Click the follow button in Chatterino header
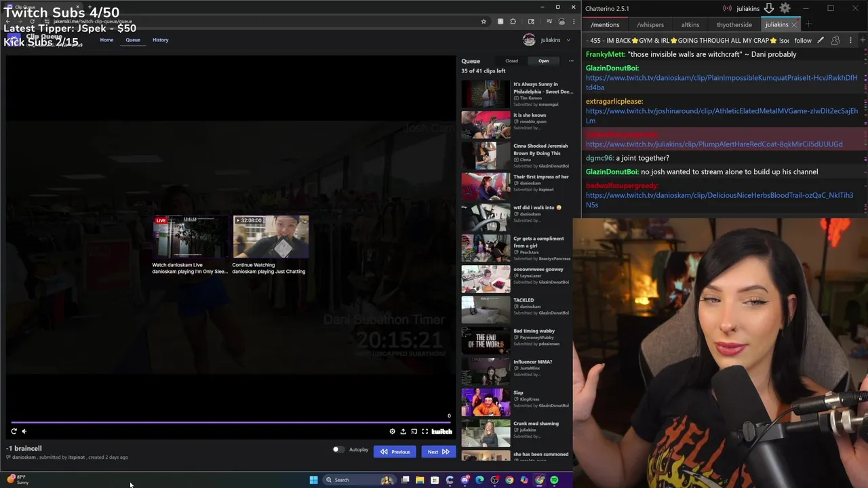This screenshot has height=488, width=868. pyautogui.click(x=803, y=41)
